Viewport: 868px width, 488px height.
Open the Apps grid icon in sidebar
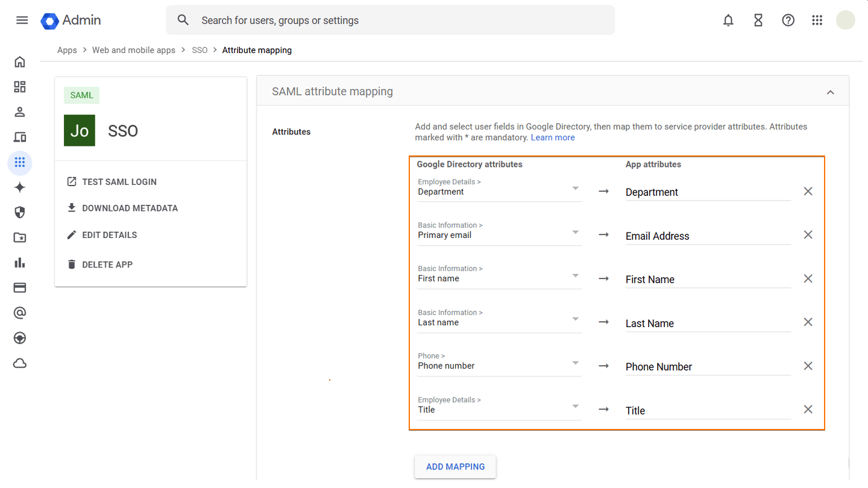click(19, 163)
